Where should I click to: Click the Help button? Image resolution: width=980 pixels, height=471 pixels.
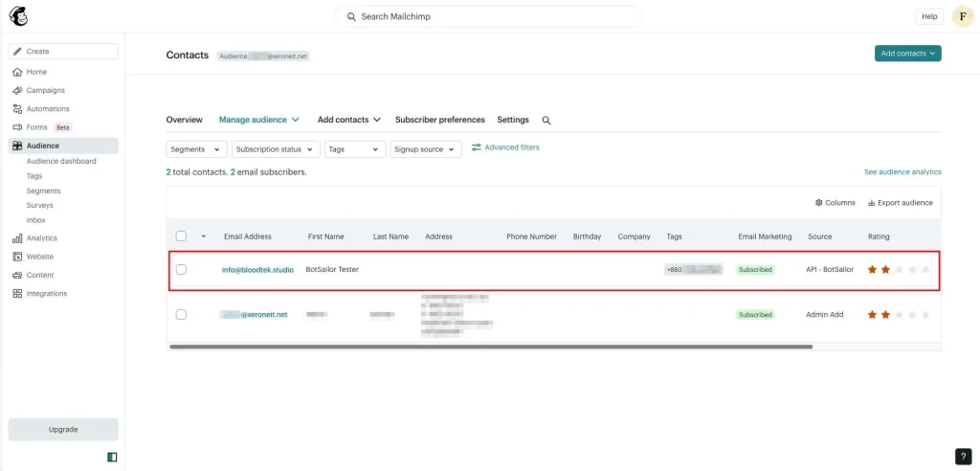[x=929, y=17]
